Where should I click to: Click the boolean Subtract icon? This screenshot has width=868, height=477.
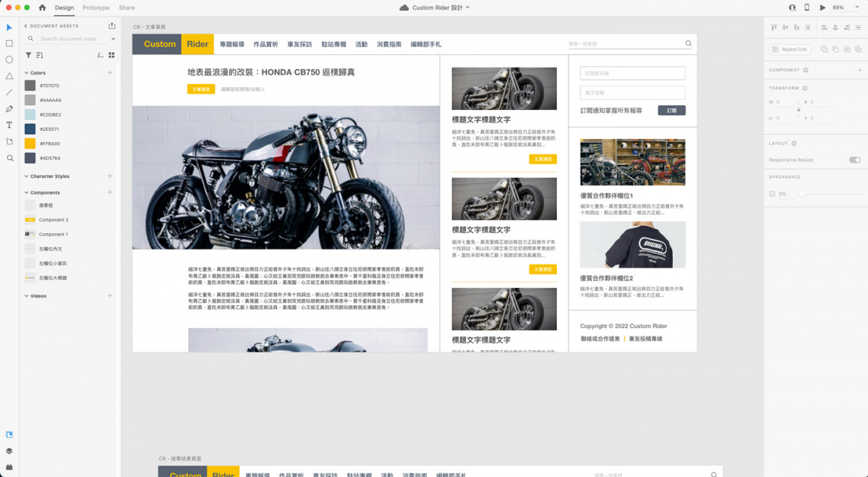coord(835,49)
